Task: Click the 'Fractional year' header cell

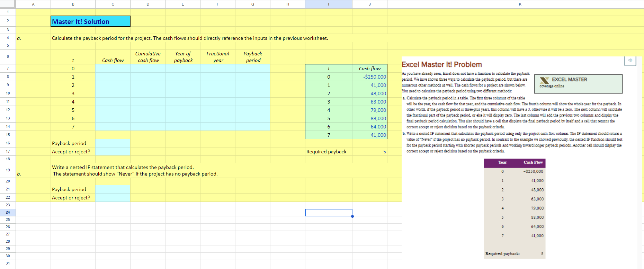Action: click(x=218, y=57)
